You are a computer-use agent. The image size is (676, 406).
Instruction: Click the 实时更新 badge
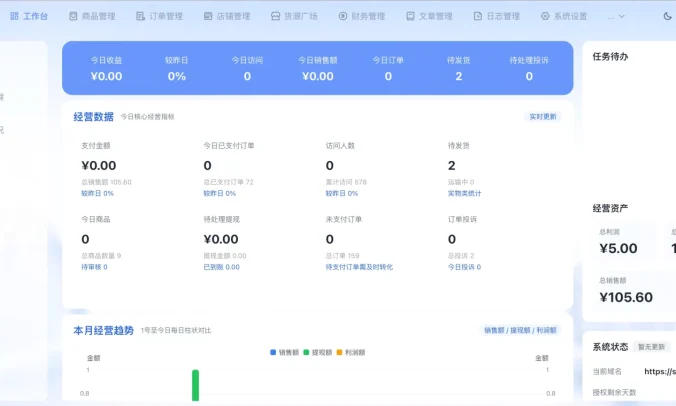[x=543, y=116]
